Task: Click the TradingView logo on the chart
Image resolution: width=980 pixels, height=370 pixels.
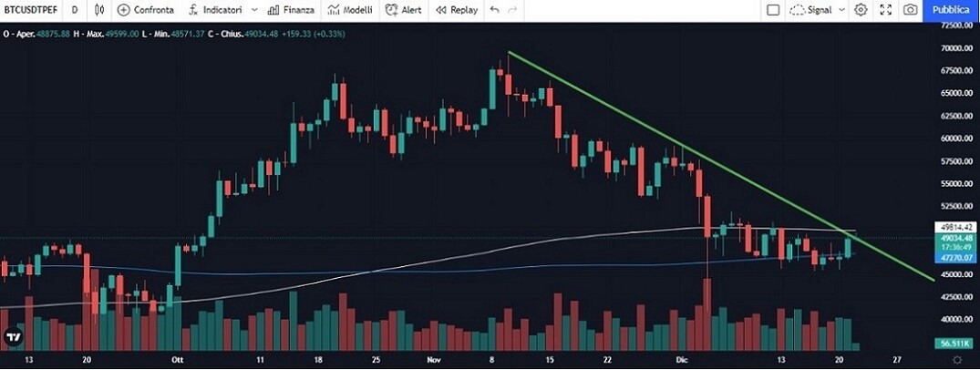Action: point(13,337)
